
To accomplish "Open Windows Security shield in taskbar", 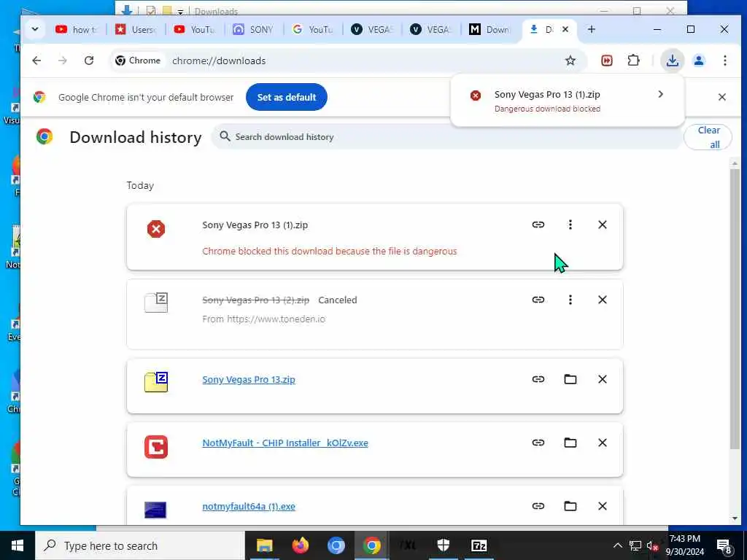I will (x=443, y=545).
